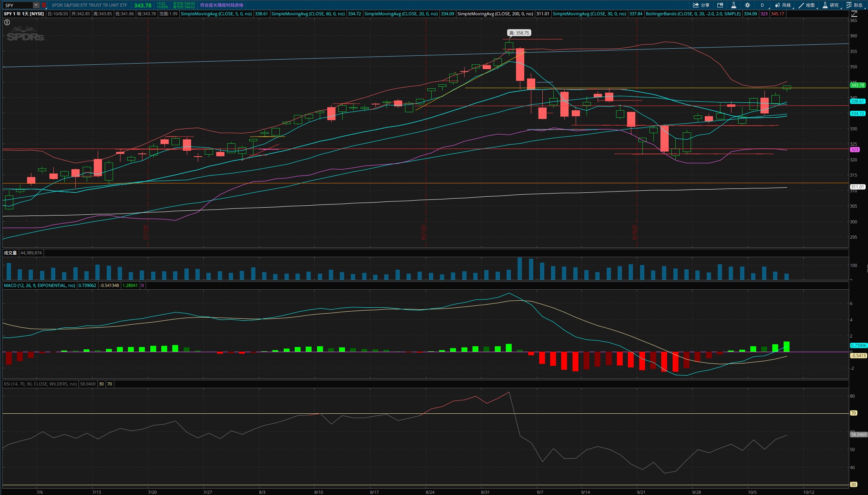This screenshot has width=868, height=495.
Task: Click the MACD (12, 26, 9, EXPONENTIAL) label
Action: (39, 285)
